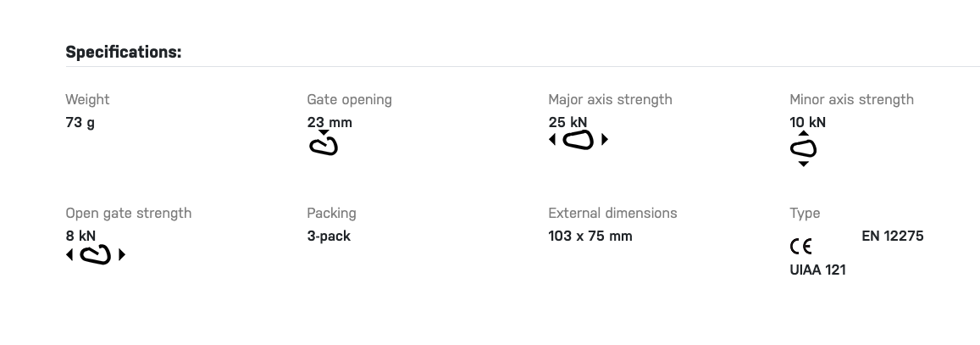Click the 25 kN strength value
The width and height of the screenshot is (980, 345).
[x=568, y=123]
